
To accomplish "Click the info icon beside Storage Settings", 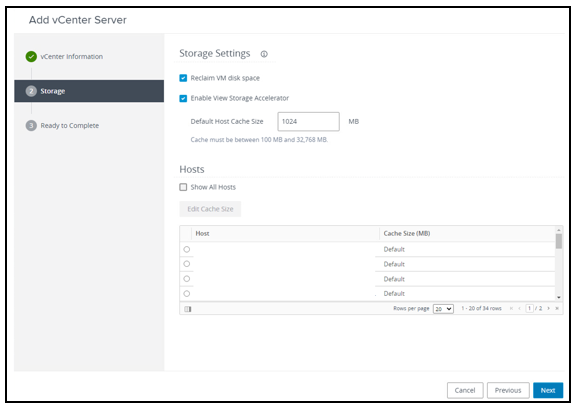I will [x=264, y=54].
